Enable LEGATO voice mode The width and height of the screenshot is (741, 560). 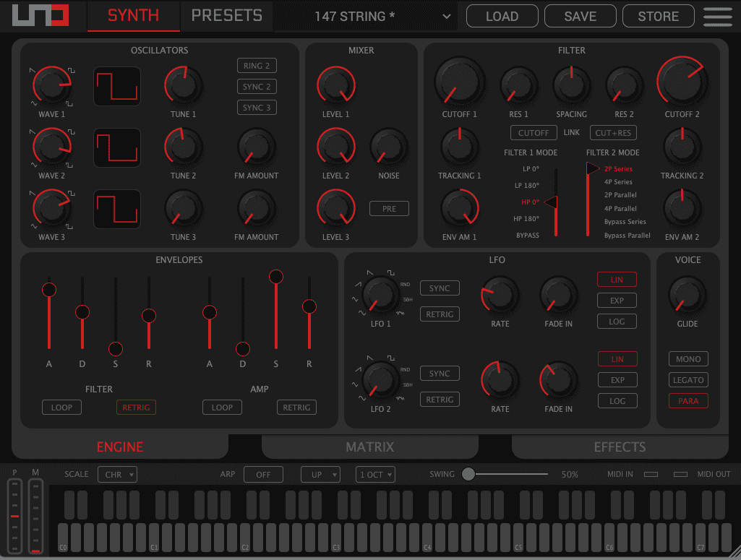click(x=688, y=380)
